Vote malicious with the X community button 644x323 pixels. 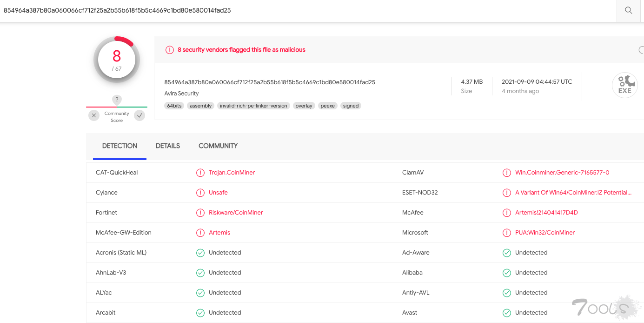coord(94,115)
